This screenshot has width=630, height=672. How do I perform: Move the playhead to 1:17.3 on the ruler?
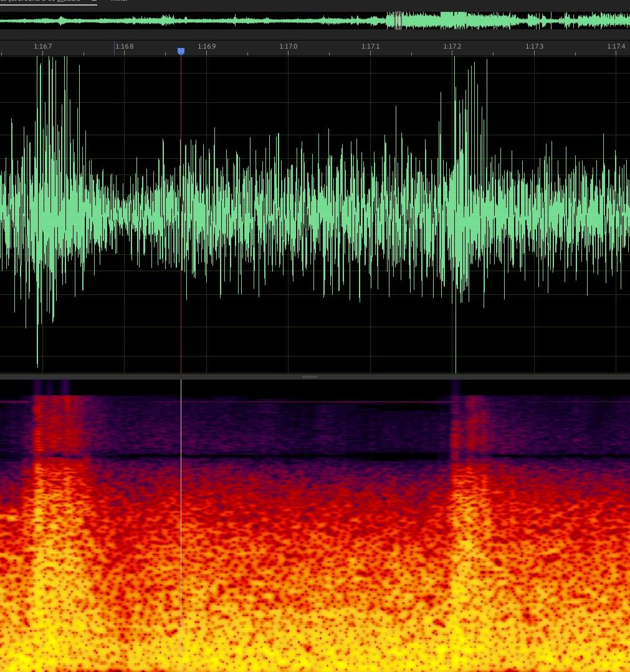point(534,47)
